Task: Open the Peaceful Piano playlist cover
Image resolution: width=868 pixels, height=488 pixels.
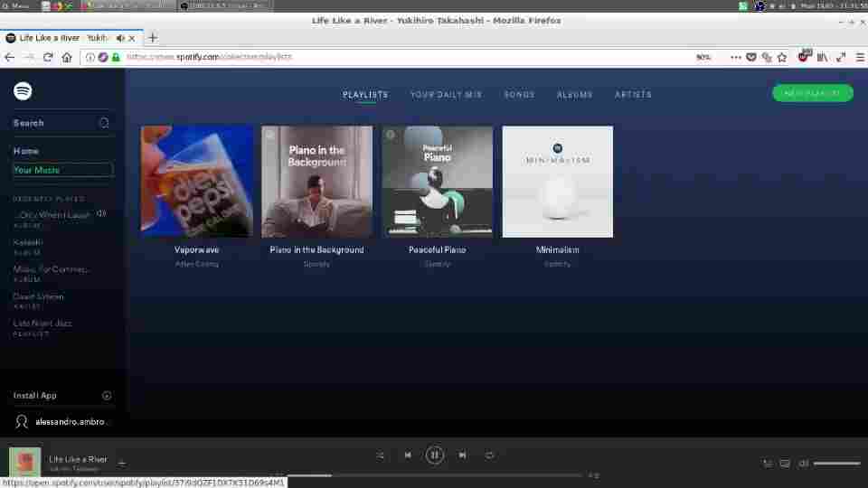Action: pos(438,182)
